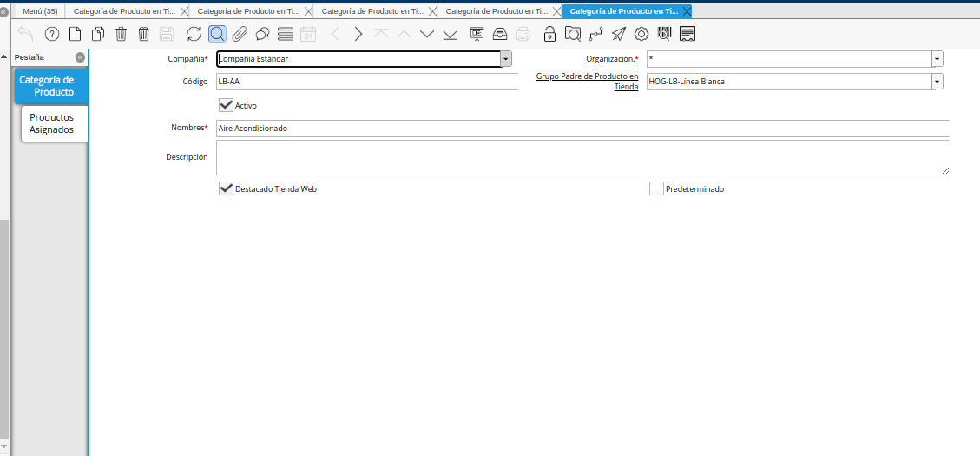Click the Código field with LB-AA
Screen dimensions: 980x456
tap(367, 82)
